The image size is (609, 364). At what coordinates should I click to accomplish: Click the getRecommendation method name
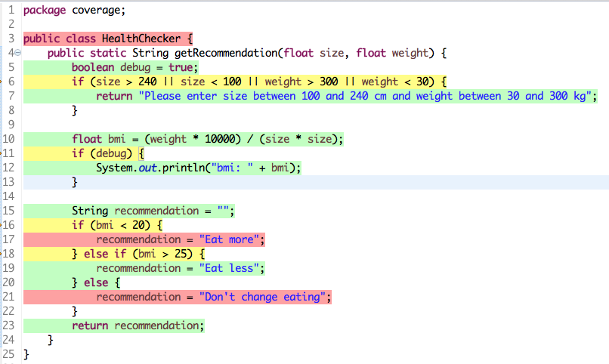[x=226, y=53]
